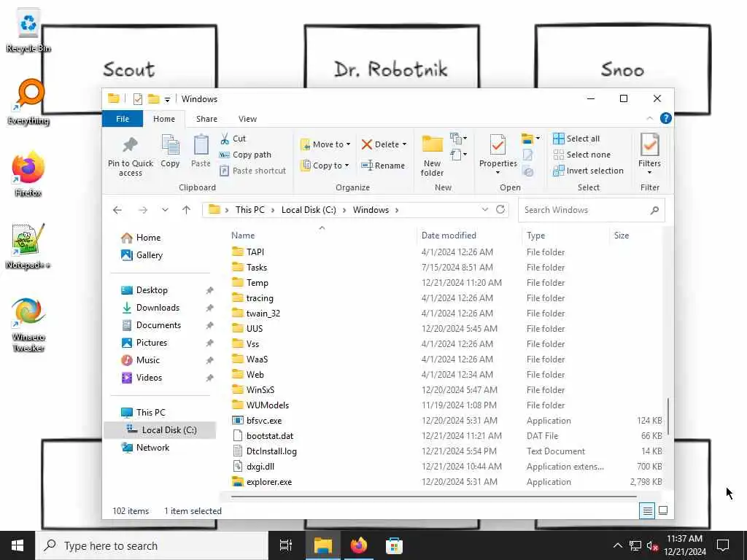Viewport: 747px width, 560px height.
Task: Open the blue Help icon
Action: click(x=666, y=118)
